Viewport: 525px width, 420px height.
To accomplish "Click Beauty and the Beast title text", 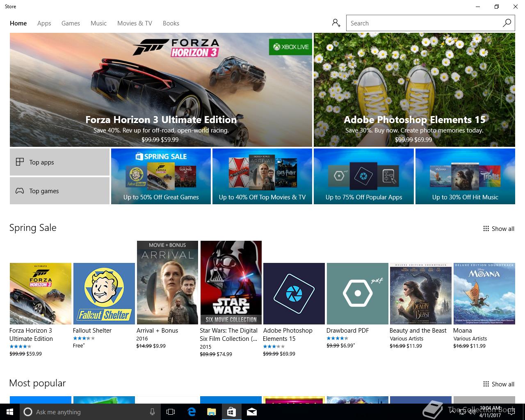I will click(418, 331).
